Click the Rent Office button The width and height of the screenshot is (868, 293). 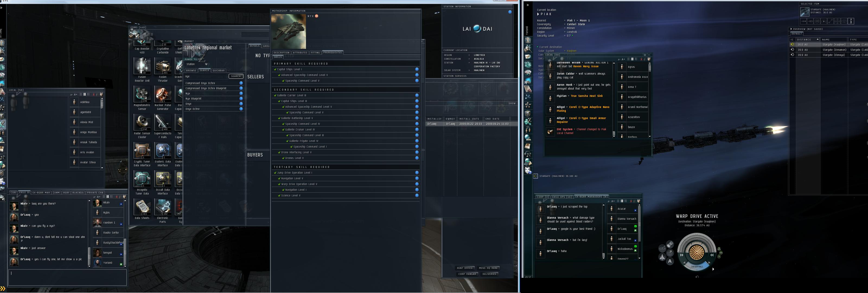(x=465, y=268)
